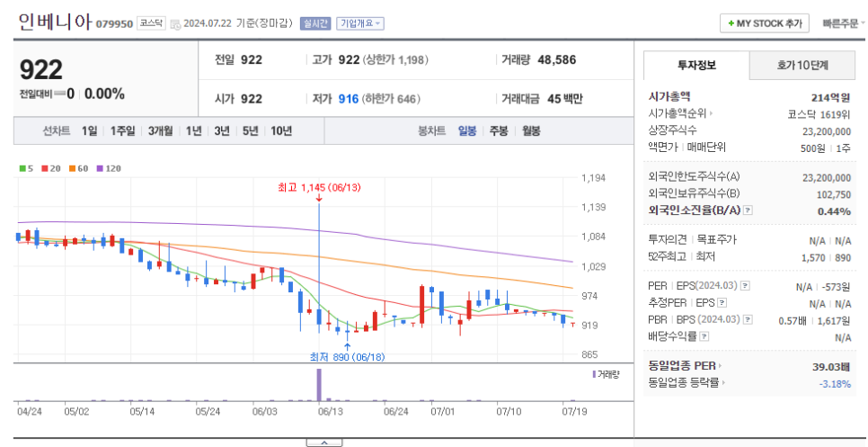
Task: Open the 기업개요 dropdown
Action: pos(359,23)
